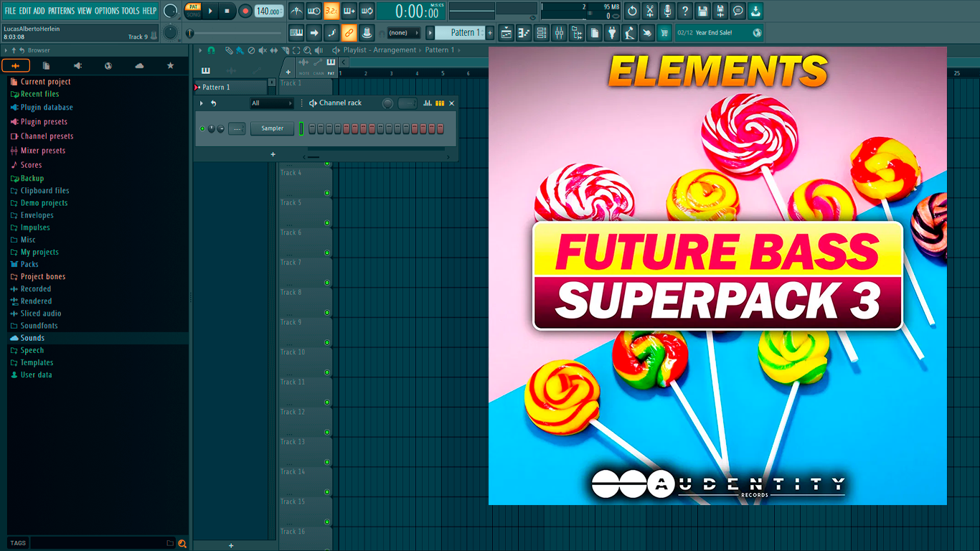980x551 pixels.
Task: Click the undo history circular arrow icon
Action: coord(632,11)
